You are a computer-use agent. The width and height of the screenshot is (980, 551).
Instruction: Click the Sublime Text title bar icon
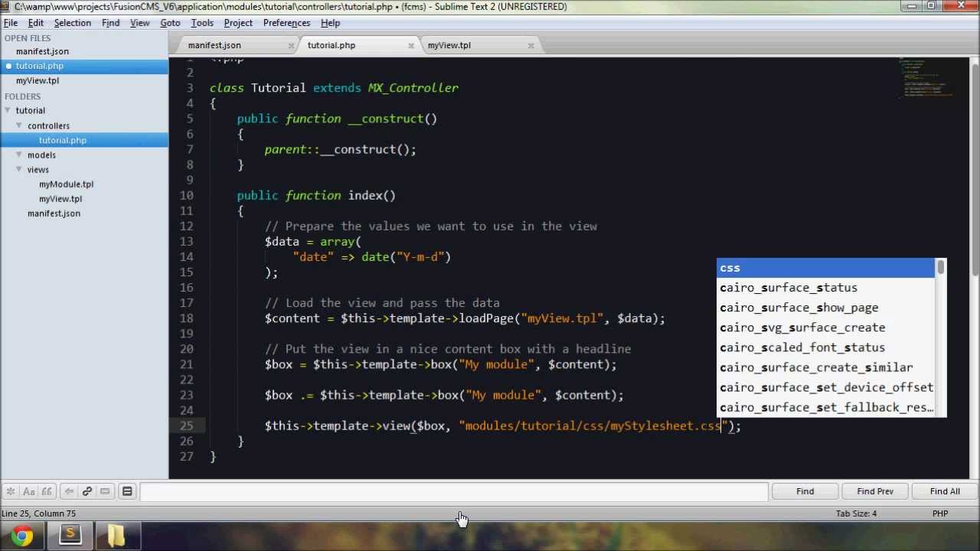pyautogui.click(x=7, y=7)
